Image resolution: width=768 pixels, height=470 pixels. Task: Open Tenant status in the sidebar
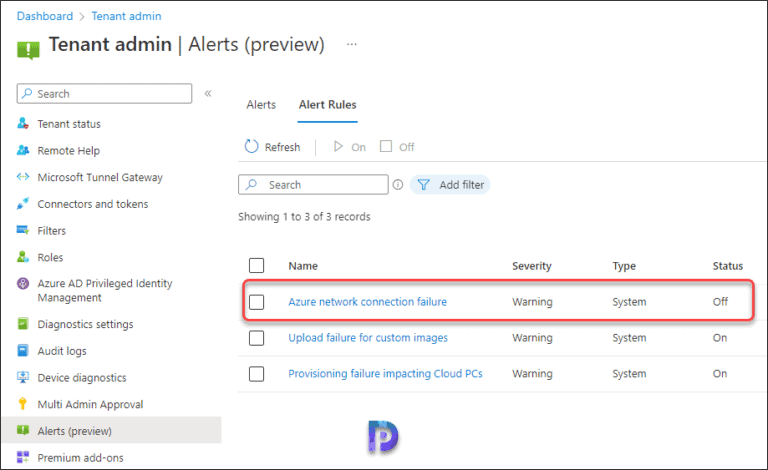pos(69,124)
